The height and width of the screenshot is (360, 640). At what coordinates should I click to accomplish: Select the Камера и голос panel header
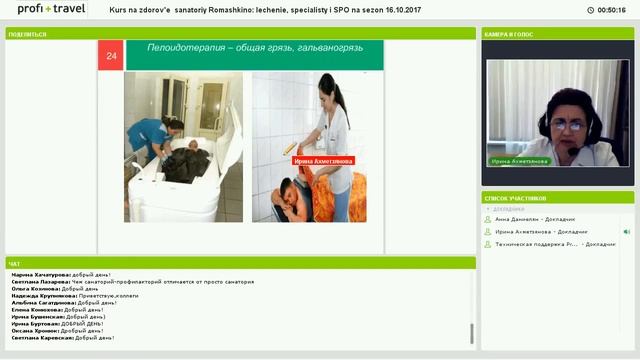(x=558, y=34)
